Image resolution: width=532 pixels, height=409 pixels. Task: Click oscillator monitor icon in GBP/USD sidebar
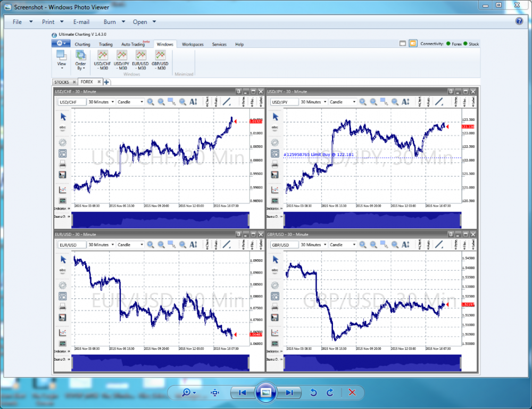[275, 343]
